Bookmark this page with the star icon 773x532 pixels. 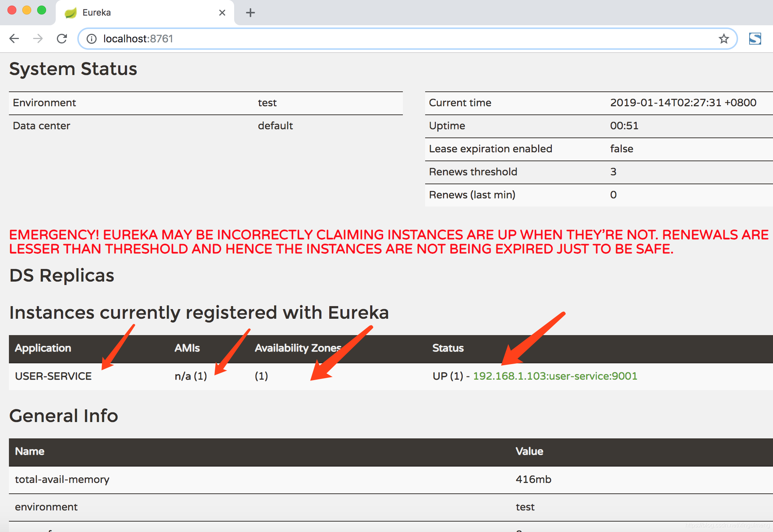[x=724, y=39]
